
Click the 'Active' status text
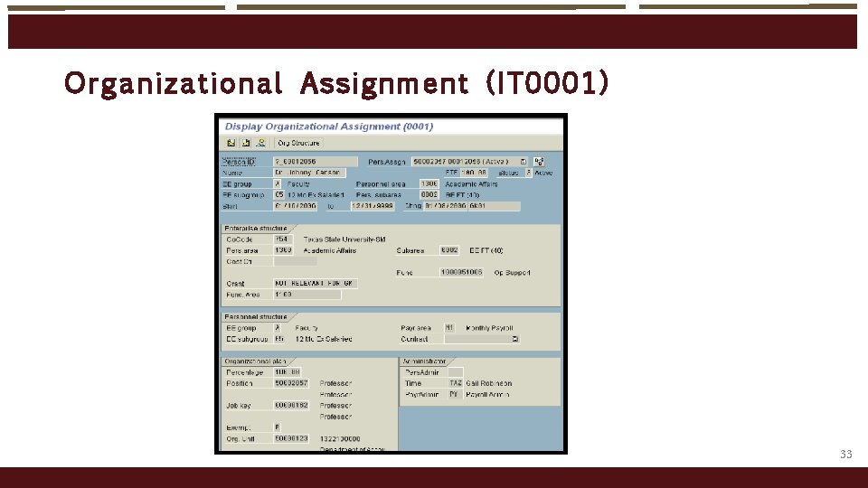[543, 173]
